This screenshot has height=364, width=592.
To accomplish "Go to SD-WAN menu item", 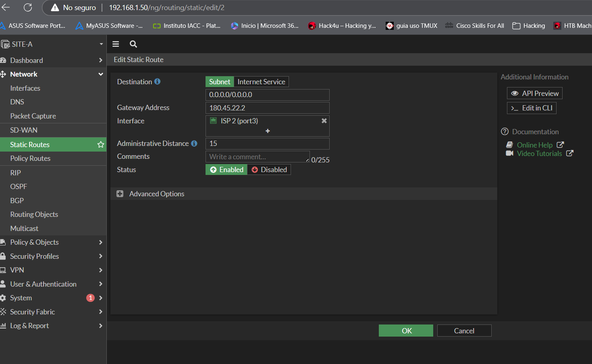I will [24, 130].
